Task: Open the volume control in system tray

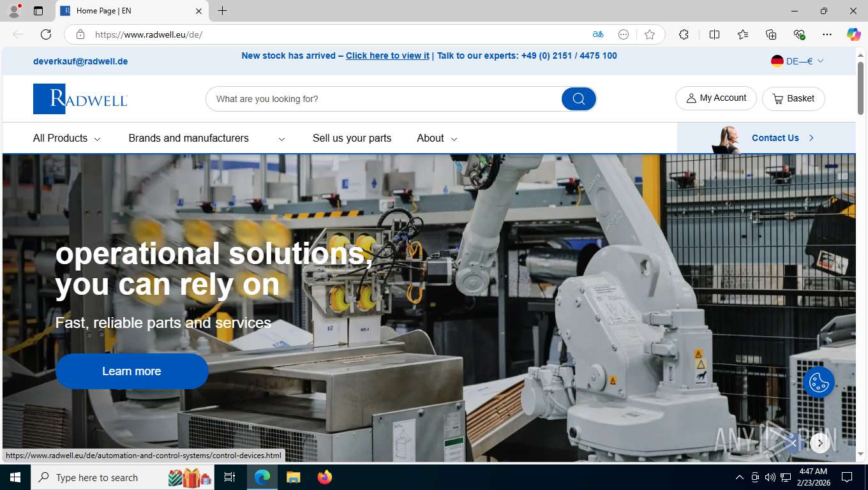Action: (770, 477)
